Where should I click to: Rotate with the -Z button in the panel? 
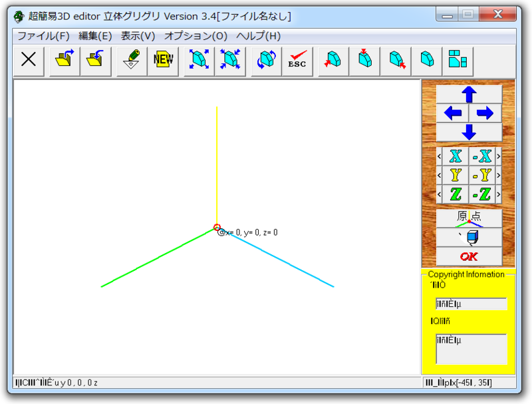pyautogui.click(x=481, y=195)
